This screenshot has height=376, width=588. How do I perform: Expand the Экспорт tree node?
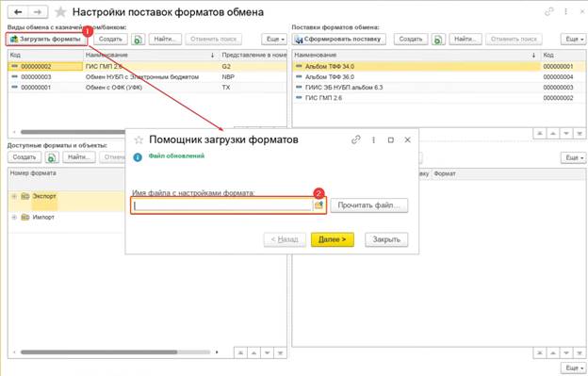click(14, 196)
